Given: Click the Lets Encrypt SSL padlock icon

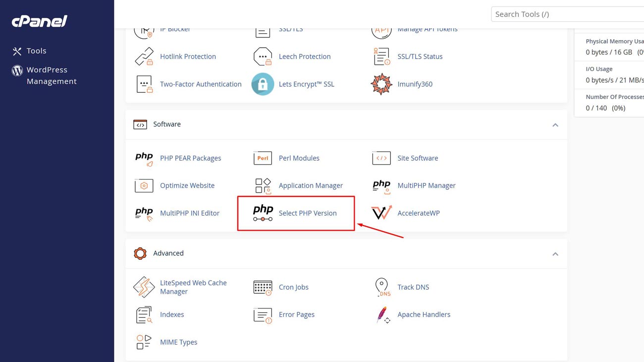Looking at the screenshot, I should point(263,84).
